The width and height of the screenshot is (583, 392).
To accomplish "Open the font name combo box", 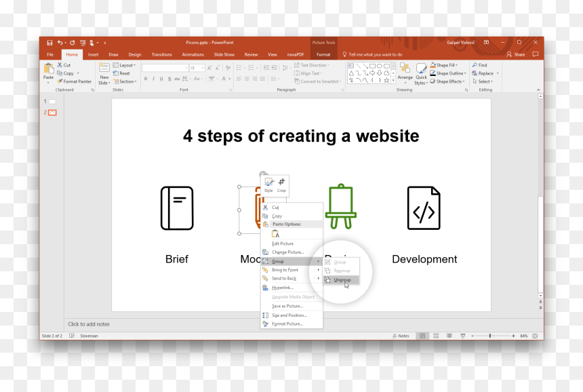I will (x=165, y=68).
